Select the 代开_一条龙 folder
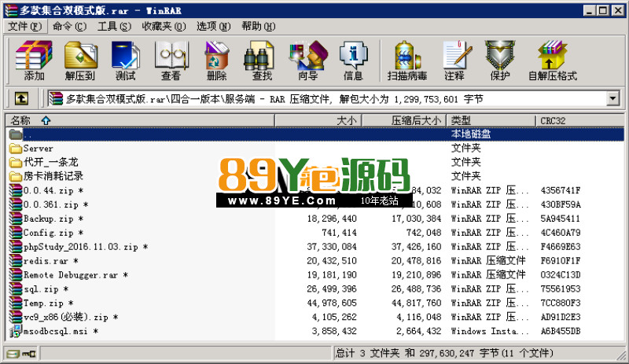 (50, 162)
